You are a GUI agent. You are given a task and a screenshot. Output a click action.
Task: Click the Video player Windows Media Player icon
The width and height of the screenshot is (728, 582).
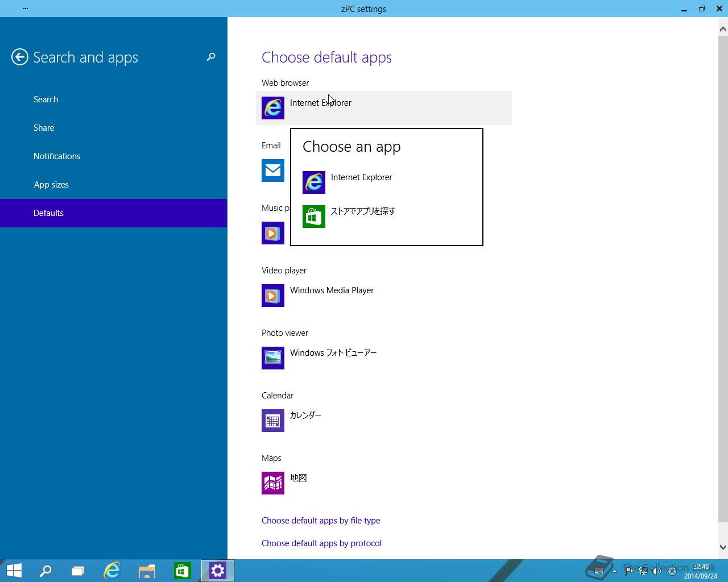pyautogui.click(x=273, y=296)
